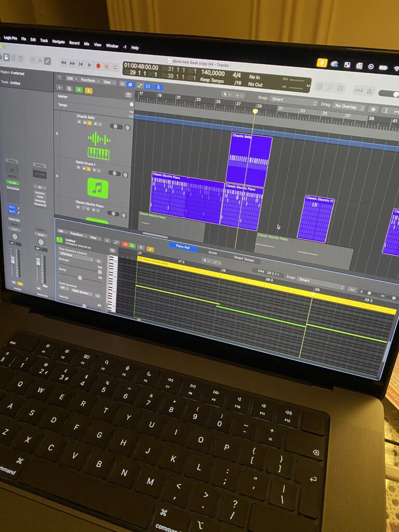This screenshot has width=399, height=532.
Task: Open the Track menu in menu bar
Action: [x=44, y=41]
